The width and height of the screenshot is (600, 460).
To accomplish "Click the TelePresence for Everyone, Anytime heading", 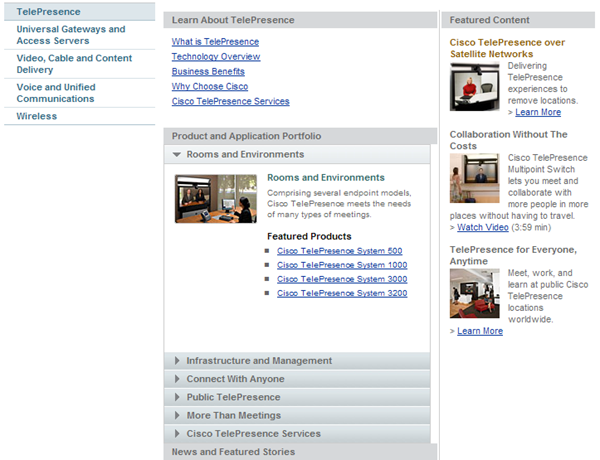I will coord(513,255).
